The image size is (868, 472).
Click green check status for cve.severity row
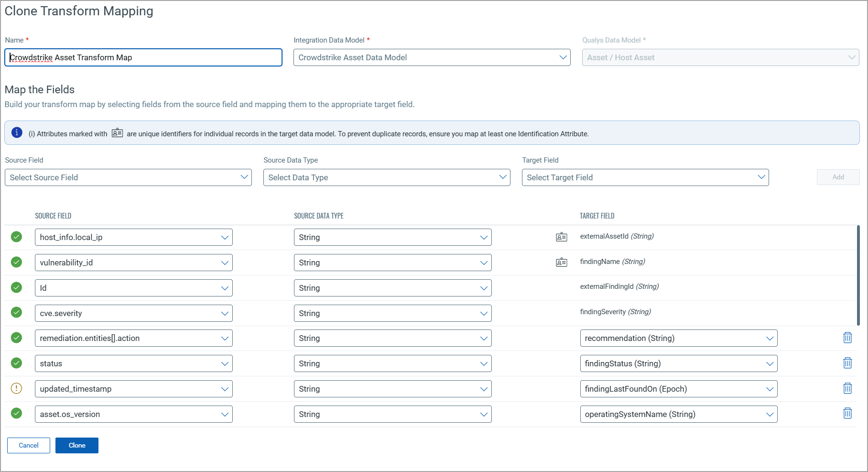click(x=16, y=312)
